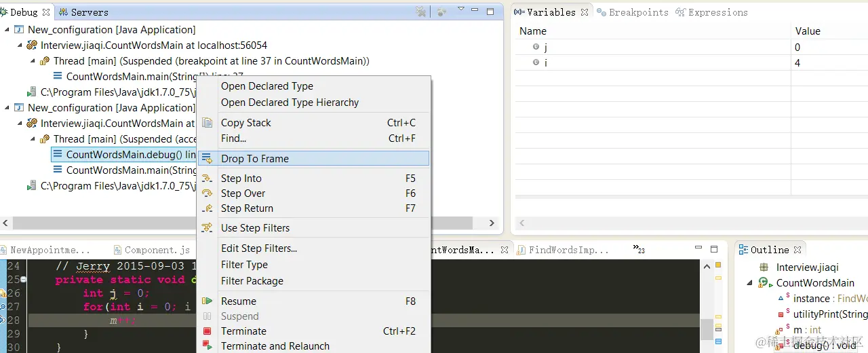This screenshot has width=868, height=353.
Task: Collapse second Interview.jiaqi.CountWordsMain target node
Action: (20, 124)
